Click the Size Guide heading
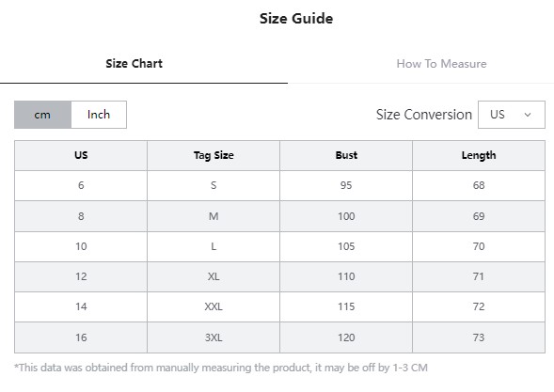The image size is (554, 392). click(296, 19)
